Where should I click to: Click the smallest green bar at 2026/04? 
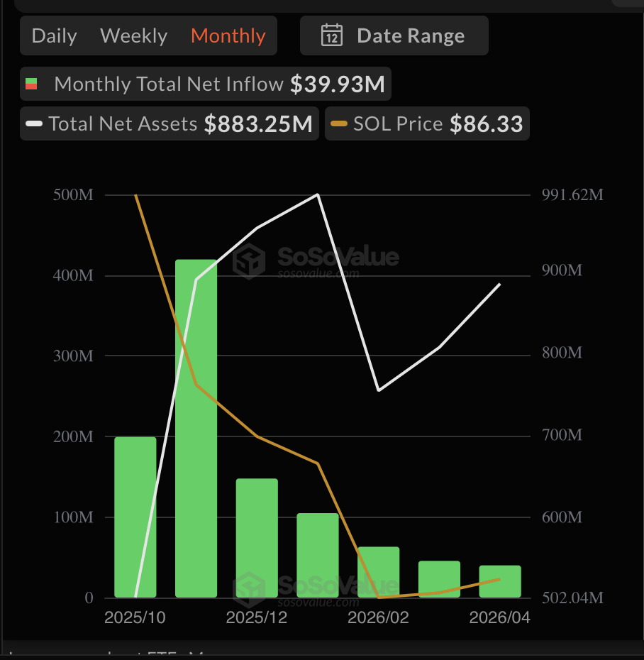coord(499,582)
